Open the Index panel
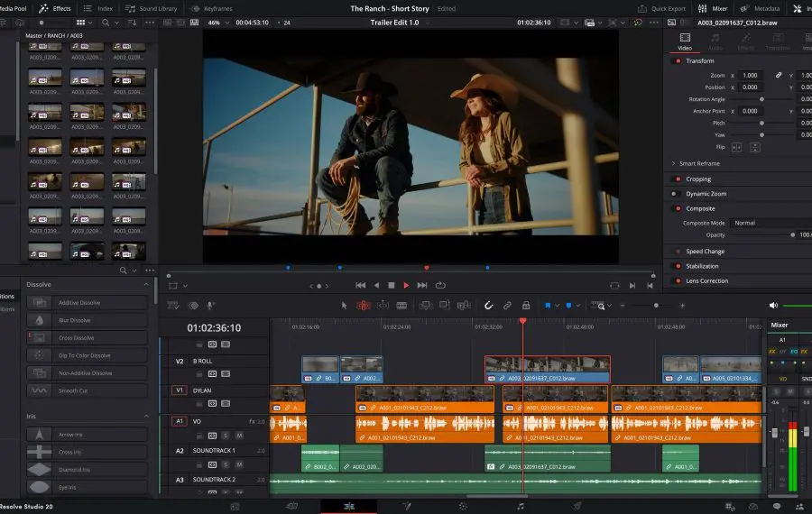 click(98, 8)
